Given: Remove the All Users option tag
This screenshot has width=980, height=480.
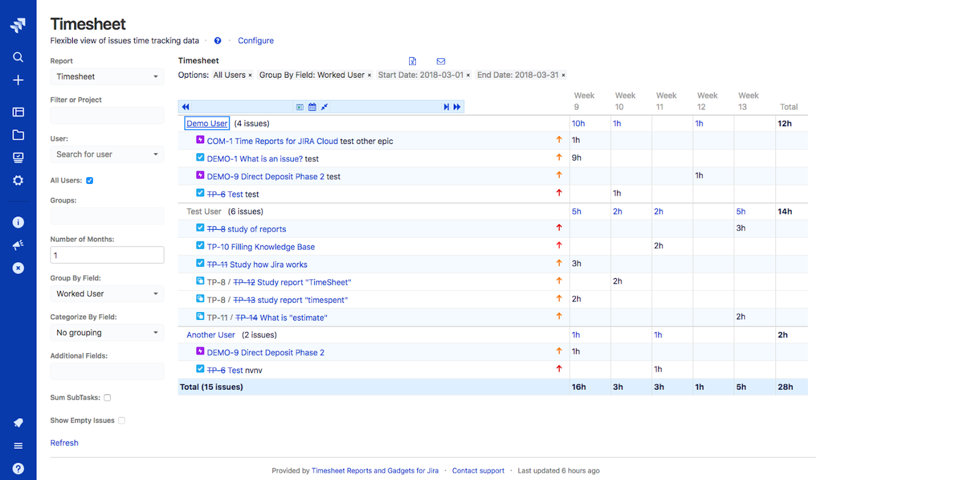Looking at the screenshot, I should click(250, 75).
